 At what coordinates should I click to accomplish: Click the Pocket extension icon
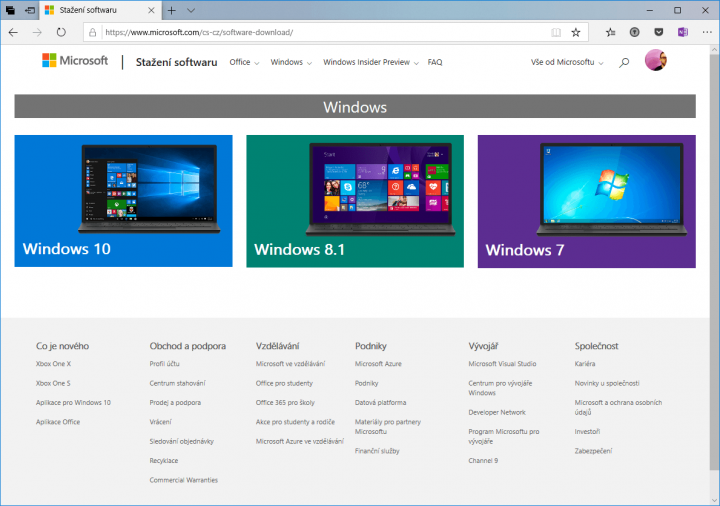coord(658,32)
